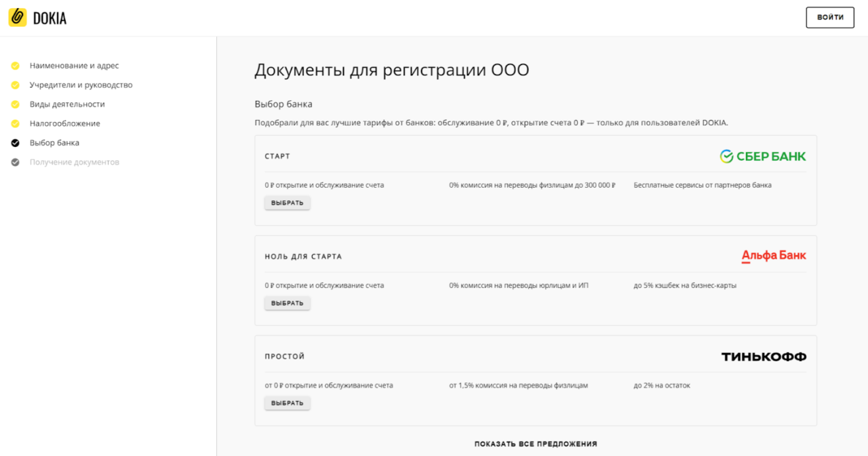Viewport: 868px width, 456px height.
Task: Open the Учредители и руководство step
Action: (x=81, y=85)
